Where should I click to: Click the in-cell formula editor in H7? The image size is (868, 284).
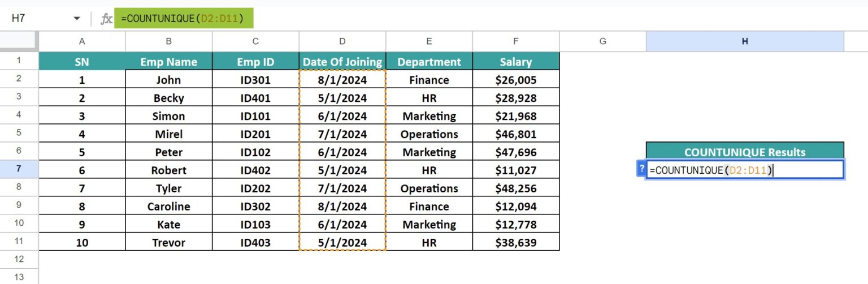coord(745,169)
